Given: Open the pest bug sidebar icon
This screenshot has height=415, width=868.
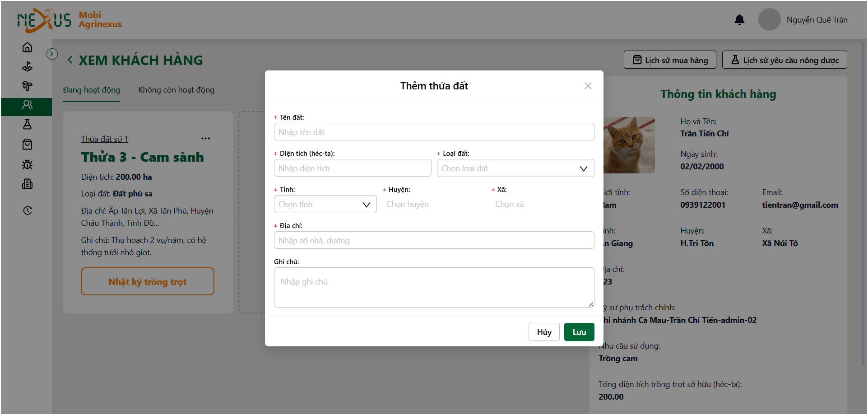Looking at the screenshot, I should (x=27, y=164).
